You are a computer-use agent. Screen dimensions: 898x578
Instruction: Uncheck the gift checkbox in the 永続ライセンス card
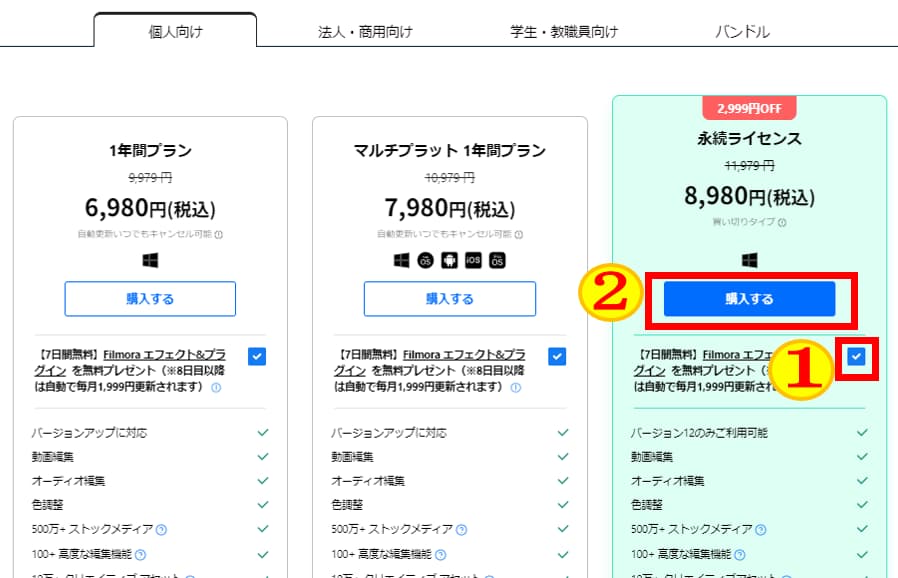(857, 356)
